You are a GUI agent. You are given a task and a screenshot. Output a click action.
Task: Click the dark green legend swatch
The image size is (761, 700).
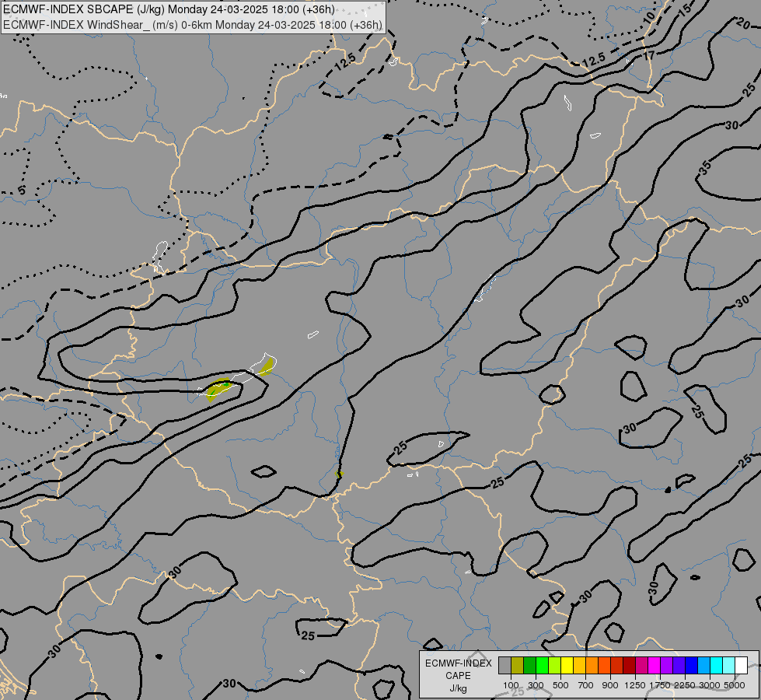pyautogui.click(x=529, y=665)
